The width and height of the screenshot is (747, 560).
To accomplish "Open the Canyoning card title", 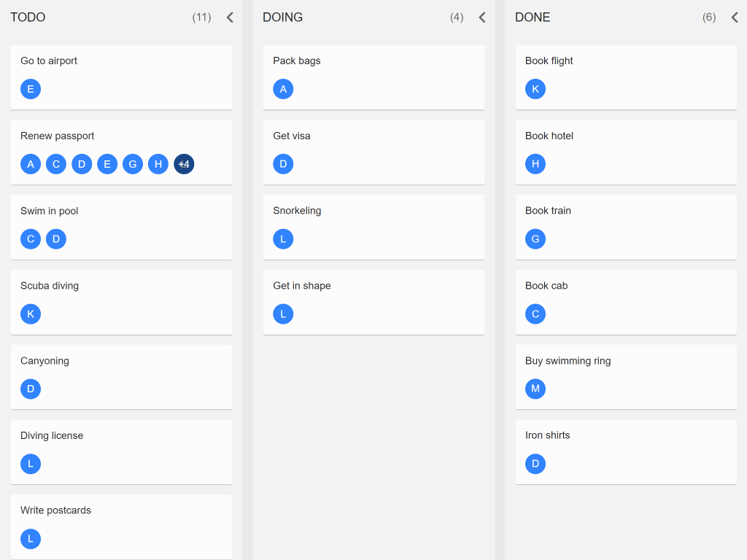I will (44, 361).
